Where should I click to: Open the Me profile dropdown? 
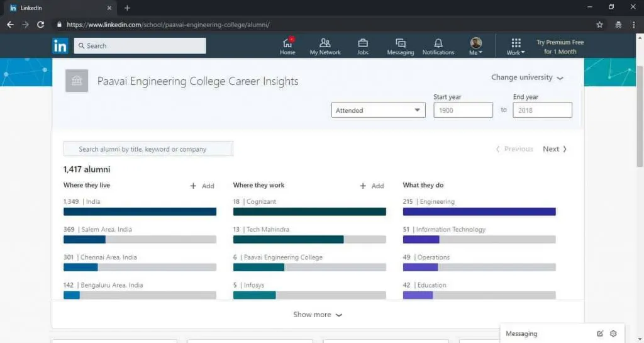476,46
